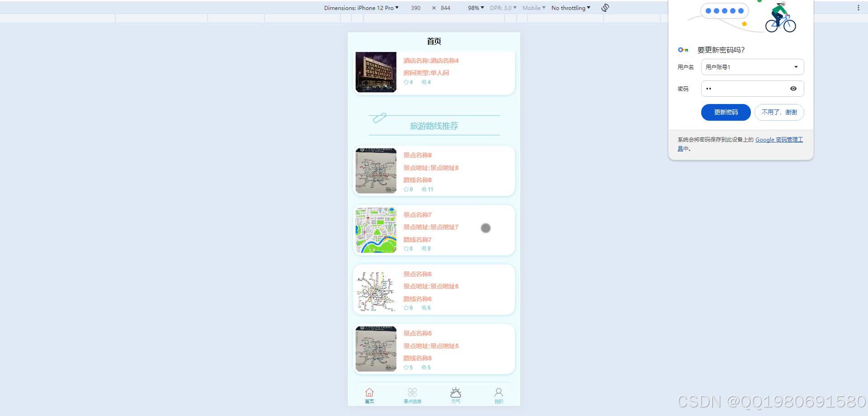Click the star icon on 景点名称6 card
This screenshot has width=868, height=416.
click(406, 308)
